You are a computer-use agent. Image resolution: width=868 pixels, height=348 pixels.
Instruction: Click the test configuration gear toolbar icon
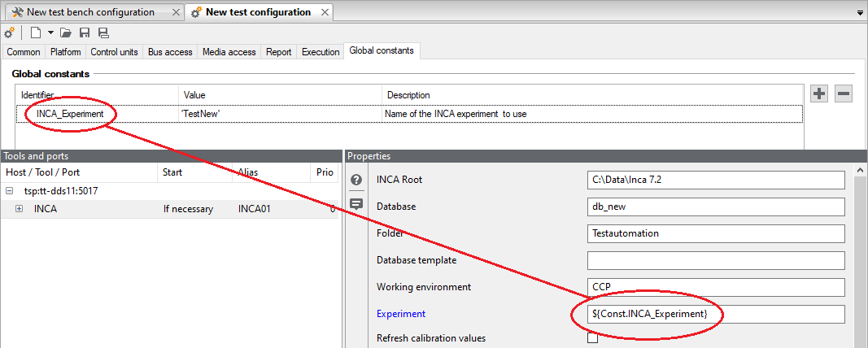pos(10,32)
